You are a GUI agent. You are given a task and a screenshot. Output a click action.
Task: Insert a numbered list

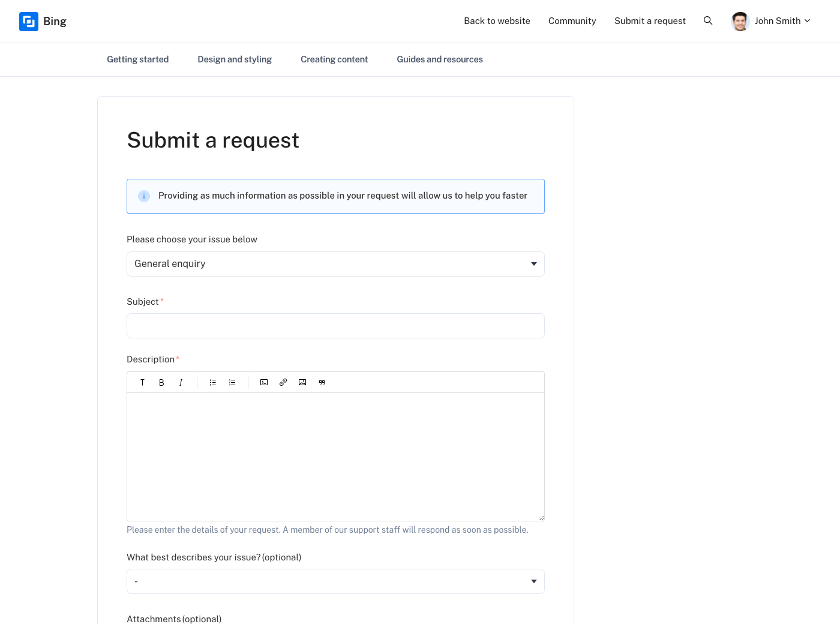[x=232, y=382]
